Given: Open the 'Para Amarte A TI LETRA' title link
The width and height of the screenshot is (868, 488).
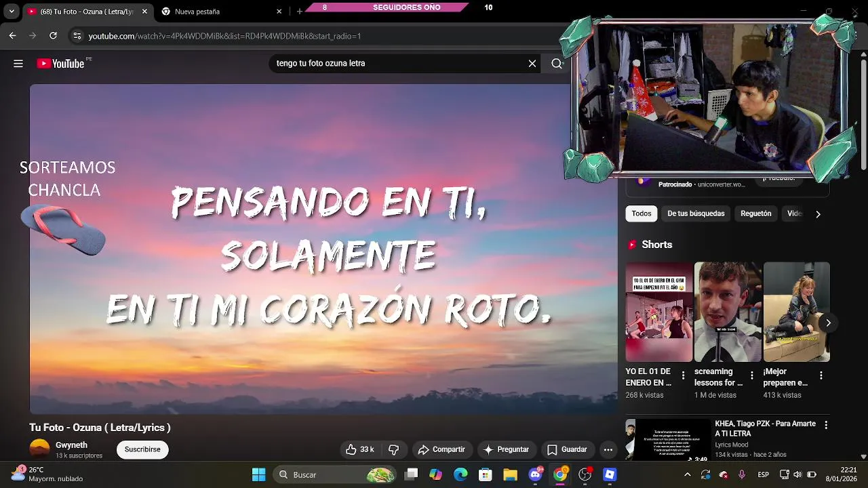Looking at the screenshot, I should (x=765, y=428).
